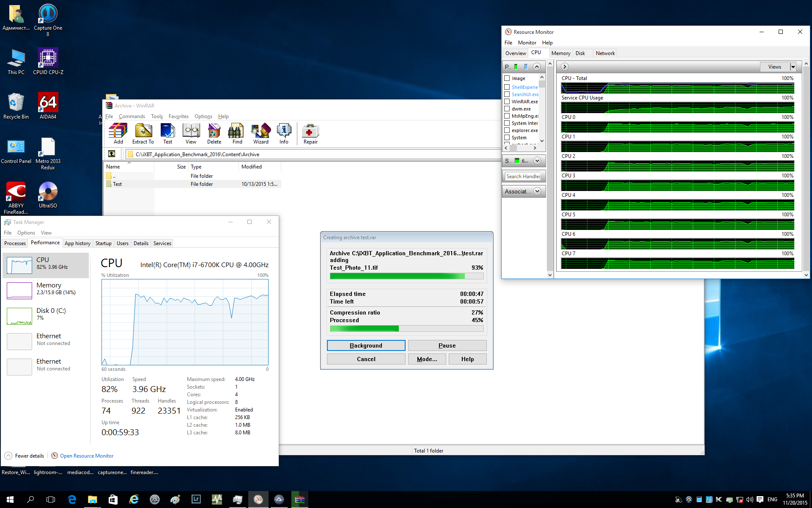Click the up-folder icon in WinRAR address bar
This screenshot has width=812, height=508.
click(112, 154)
